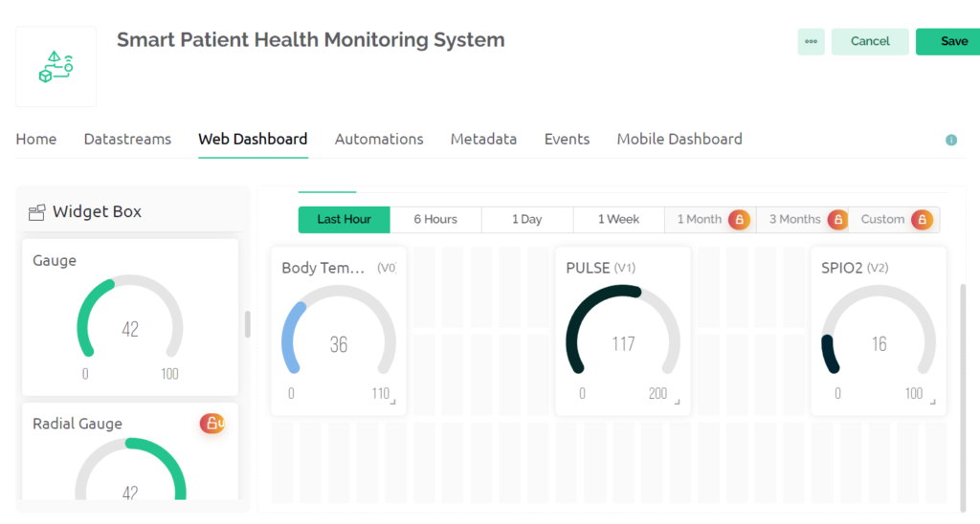Select the Last Hour time range
Screen dimensions: 980x524
344,220
